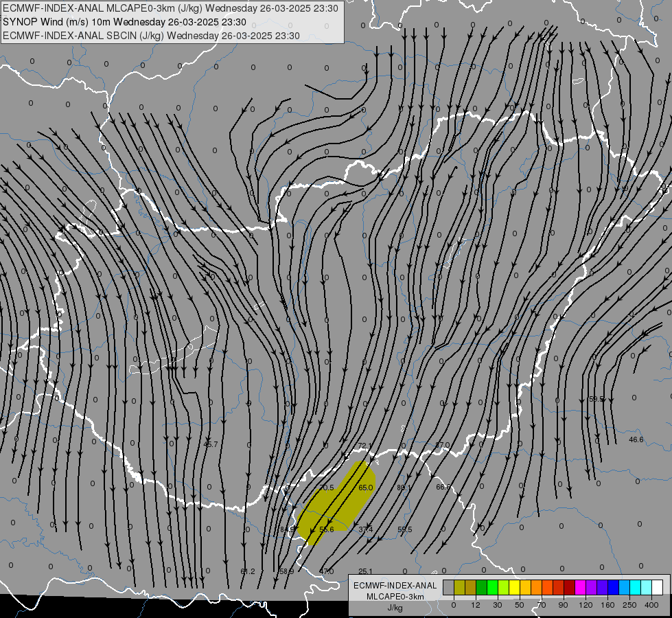
Task: Choose the purple swatch right of label 120
Action: (x=592, y=587)
